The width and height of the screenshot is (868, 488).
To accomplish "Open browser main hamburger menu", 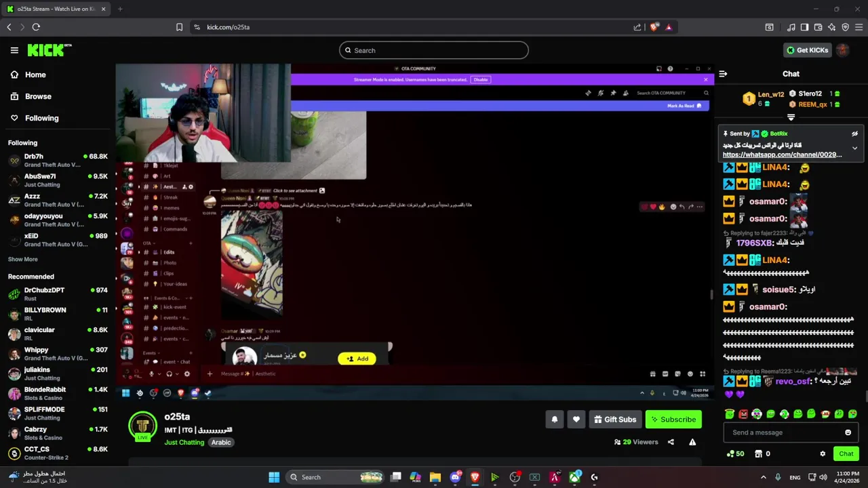I will pyautogui.click(x=859, y=27).
